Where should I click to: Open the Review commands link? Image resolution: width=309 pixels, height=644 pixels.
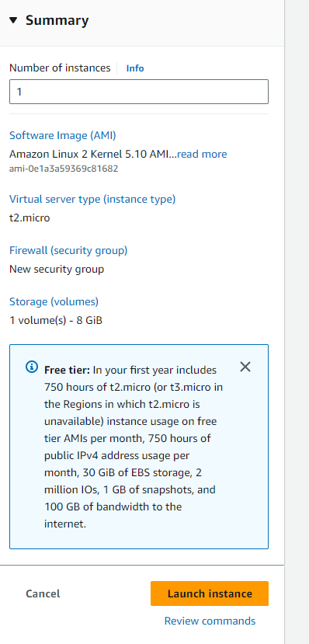coord(210,621)
